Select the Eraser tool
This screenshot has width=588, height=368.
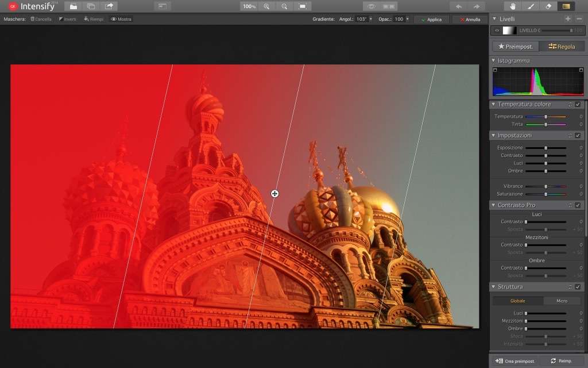(548, 6)
